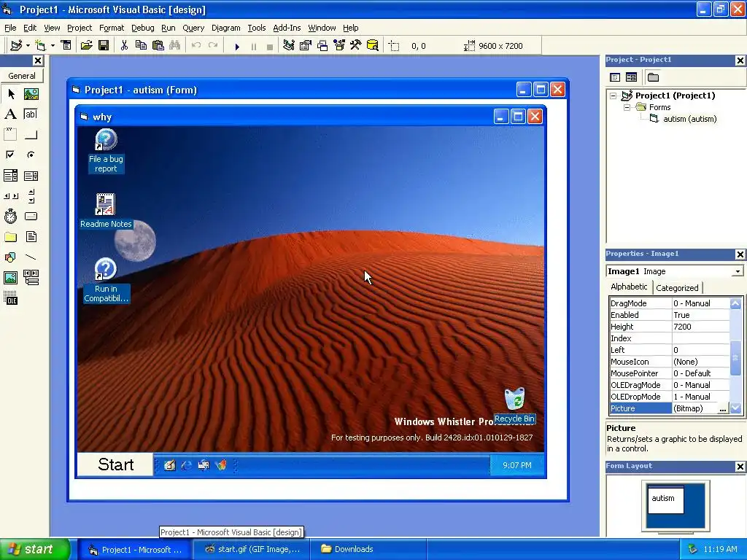Click the autism form in Form Layout
This screenshot has height=560, width=747.
point(665,499)
